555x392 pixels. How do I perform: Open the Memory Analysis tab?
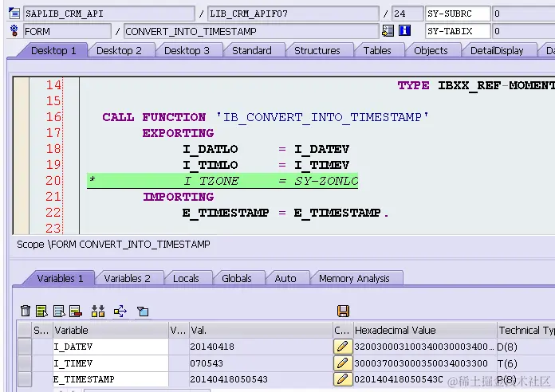pos(354,278)
